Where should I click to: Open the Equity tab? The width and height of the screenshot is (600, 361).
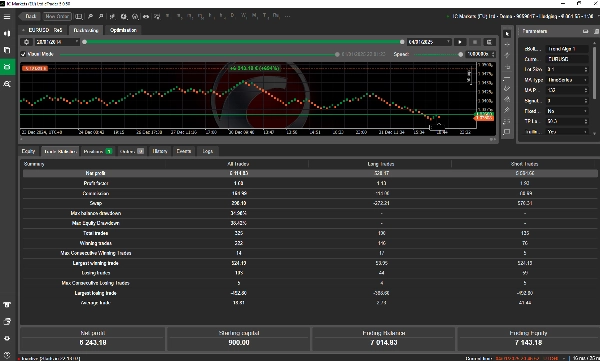click(28, 151)
